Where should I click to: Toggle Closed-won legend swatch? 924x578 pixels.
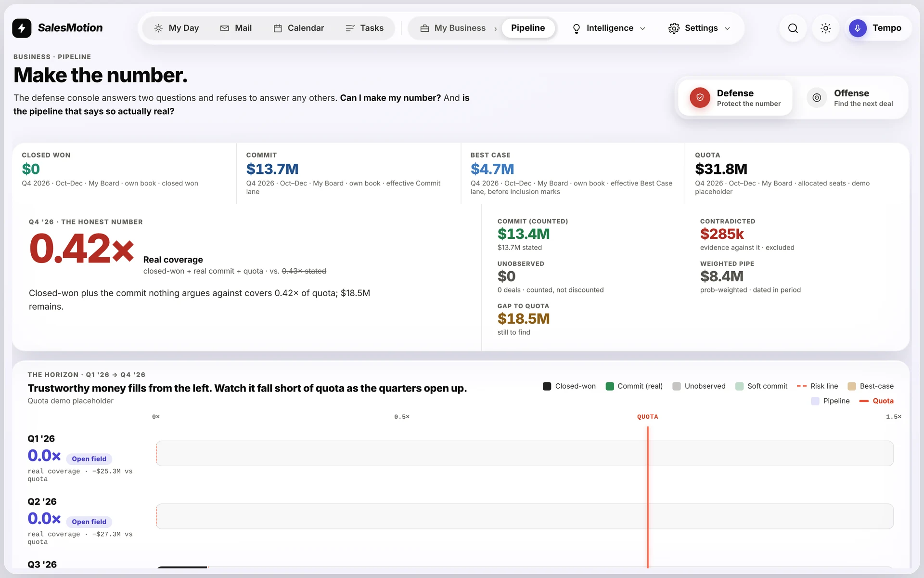tap(547, 386)
